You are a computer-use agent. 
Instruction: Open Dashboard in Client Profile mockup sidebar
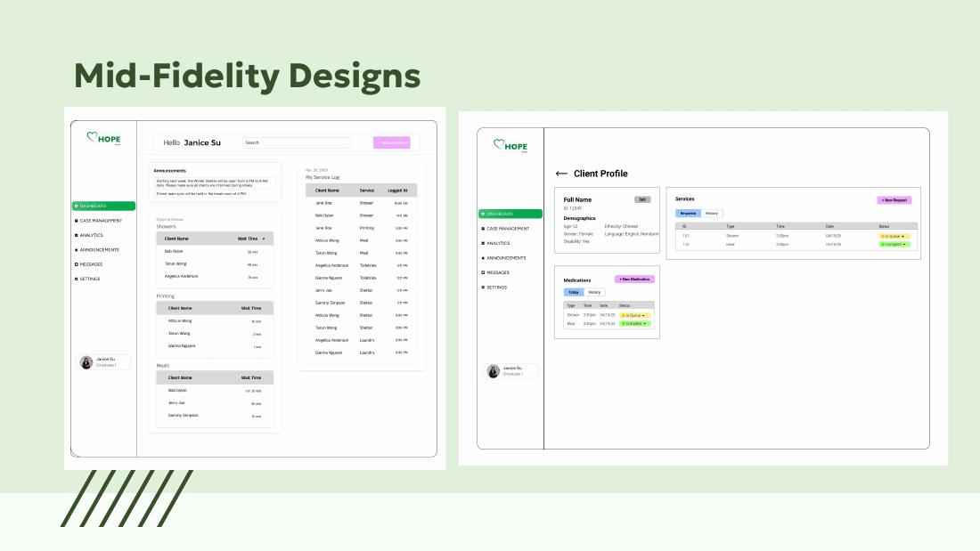click(x=510, y=214)
